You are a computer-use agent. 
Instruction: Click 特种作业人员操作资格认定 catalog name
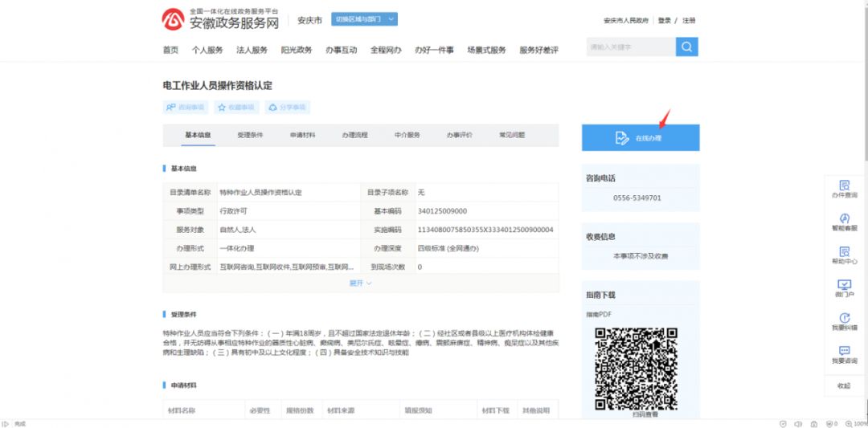coord(260,193)
